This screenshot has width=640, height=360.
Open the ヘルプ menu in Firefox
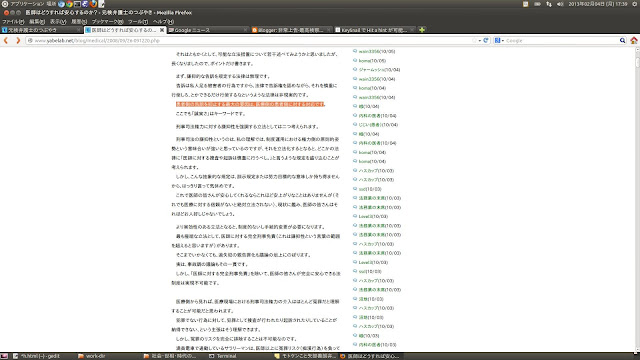(x=163, y=21)
